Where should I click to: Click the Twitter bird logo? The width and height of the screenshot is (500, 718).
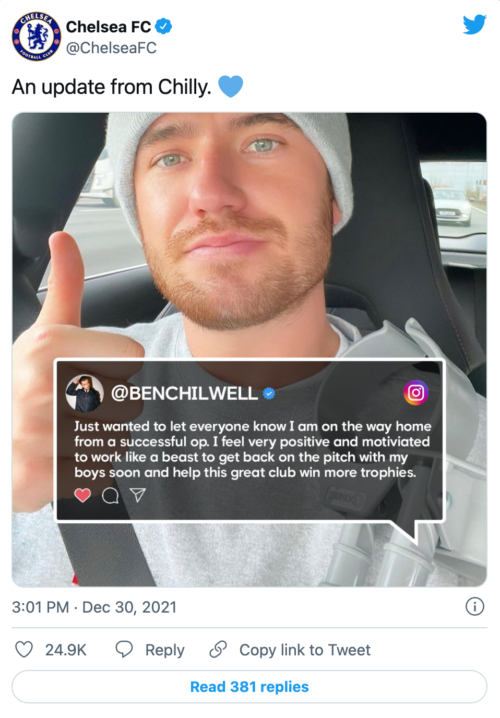(474, 25)
